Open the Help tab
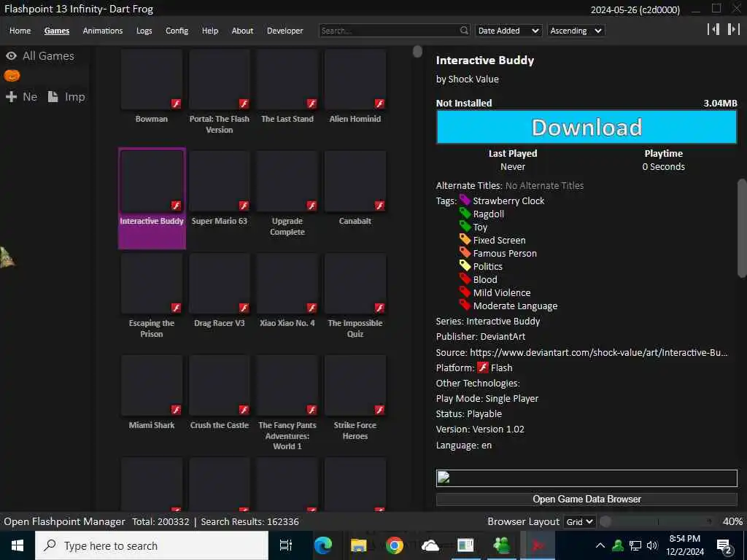 pos(209,31)
